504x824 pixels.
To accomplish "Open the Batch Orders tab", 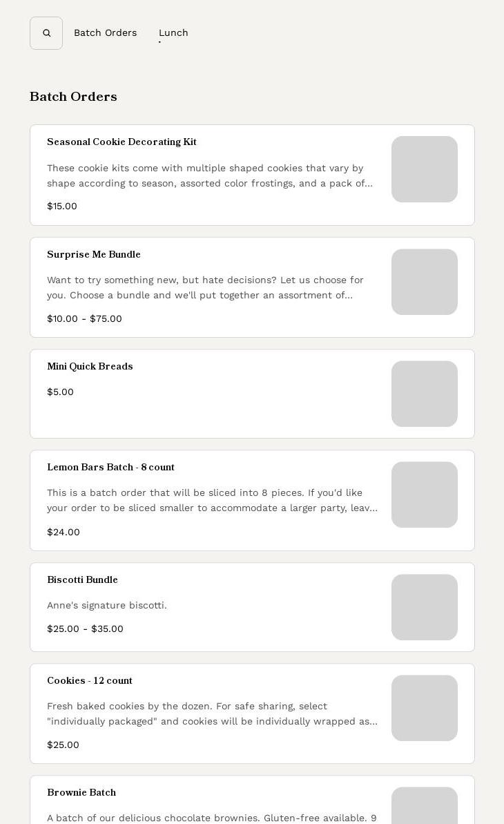I will click(105, 33).
